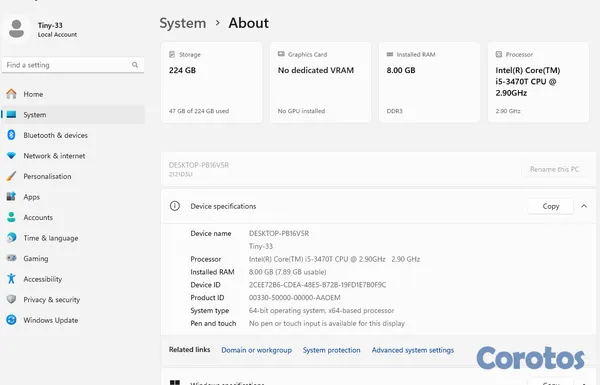Click the Gaming controller icon

coord(11,258)
